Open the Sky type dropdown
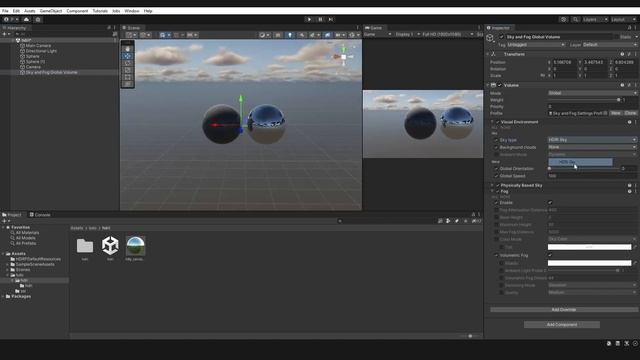The image size is (640, 360). 592,140
